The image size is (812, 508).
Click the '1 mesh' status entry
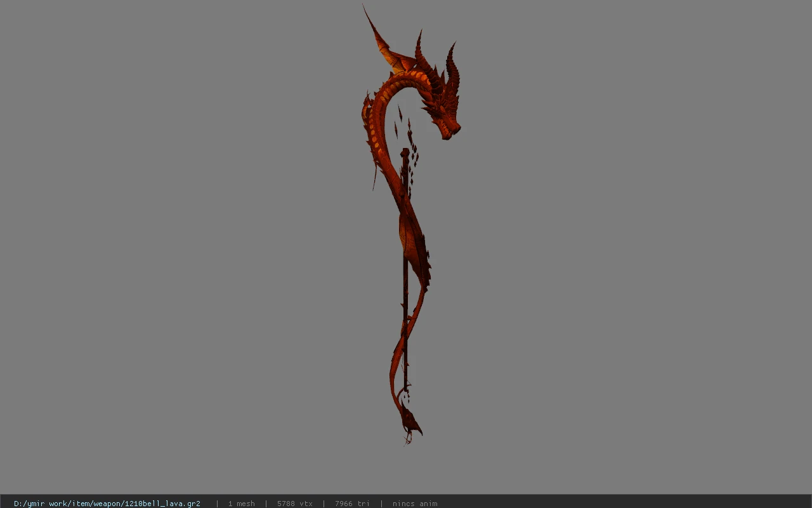coord(241,504)
